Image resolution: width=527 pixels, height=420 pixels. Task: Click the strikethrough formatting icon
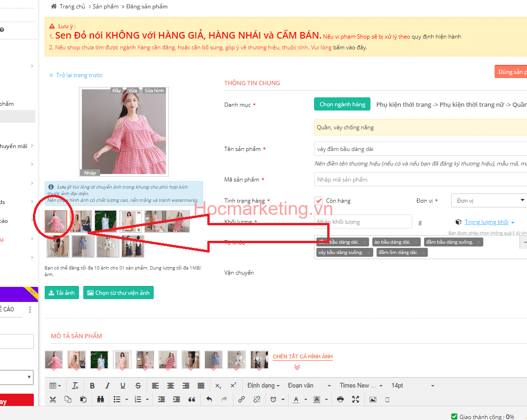[x=138, y=386]
